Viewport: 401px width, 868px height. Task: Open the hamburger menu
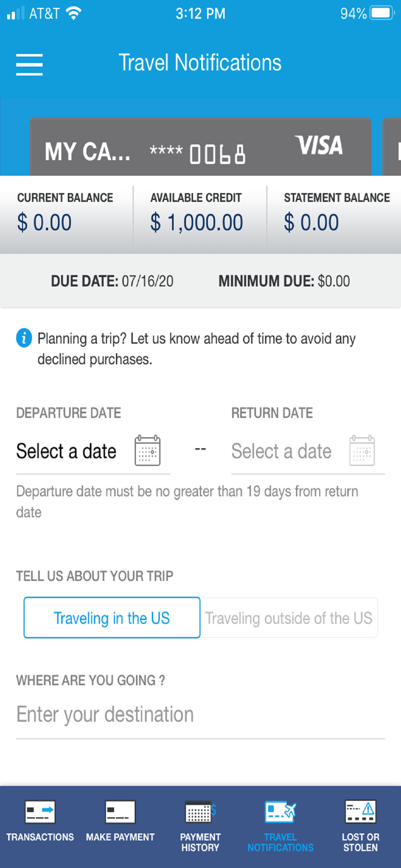point(30,64)
